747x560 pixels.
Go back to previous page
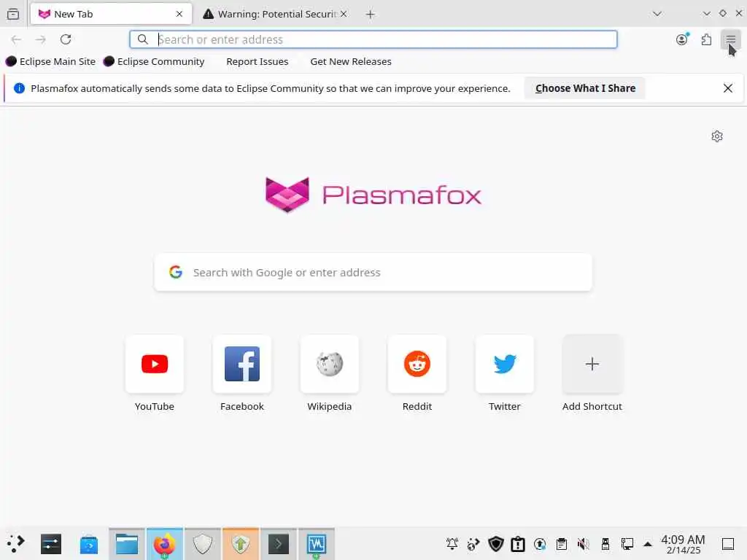(16, 39)
